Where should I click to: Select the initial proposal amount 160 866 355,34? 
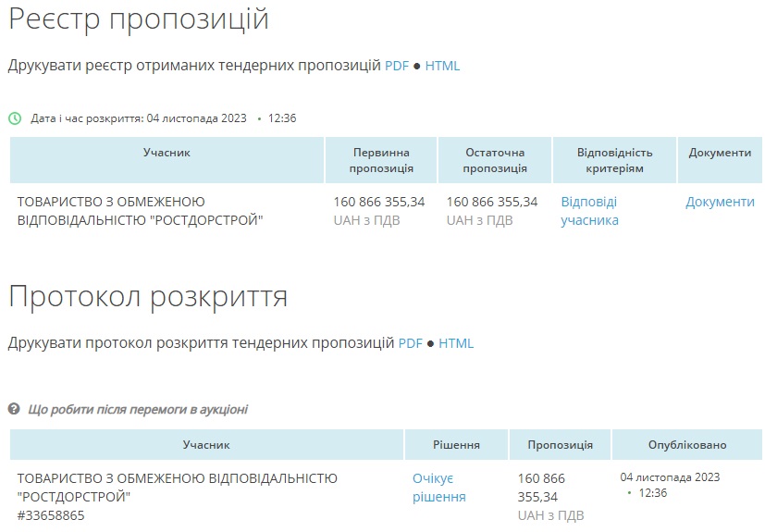pyautogui.click(x=379, y=202)
